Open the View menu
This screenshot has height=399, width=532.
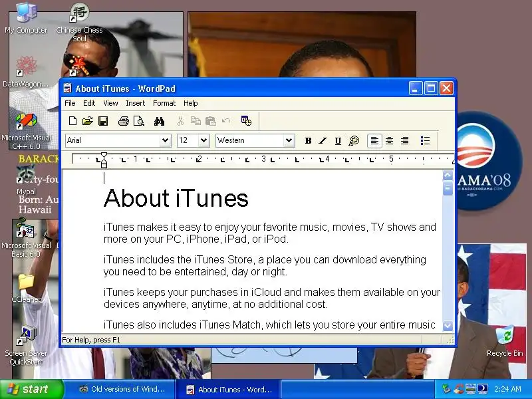110,103
